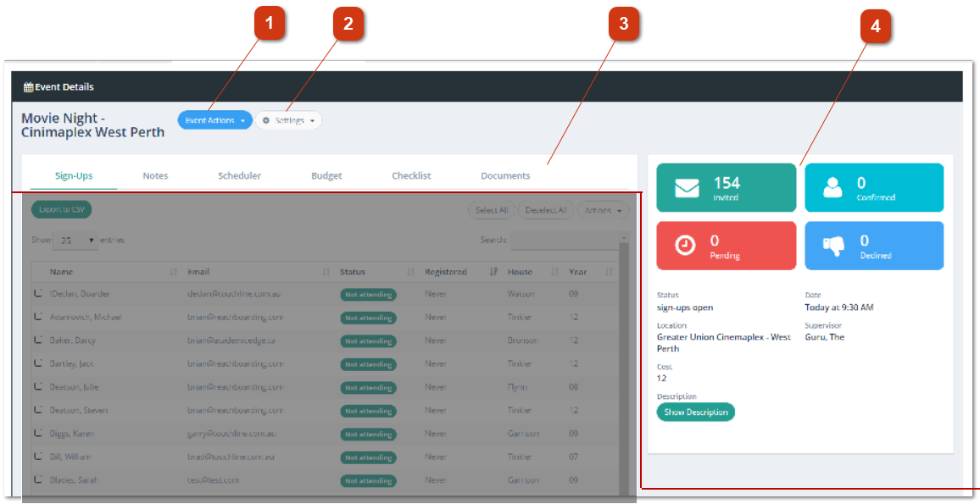Open the Documents tab

[x=505, y=175]
